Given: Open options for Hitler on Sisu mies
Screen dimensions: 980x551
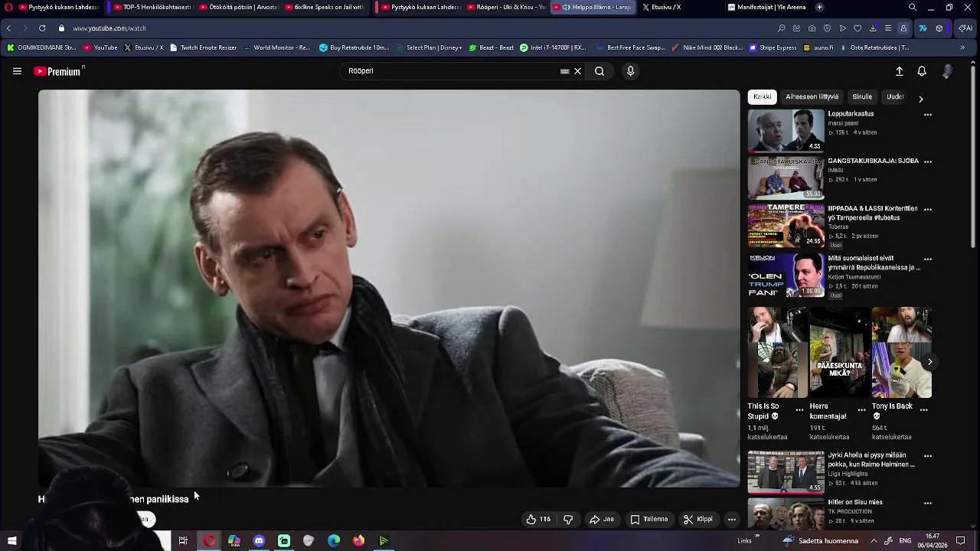Looking at the screenshot, I should click(x=927, y=504).
